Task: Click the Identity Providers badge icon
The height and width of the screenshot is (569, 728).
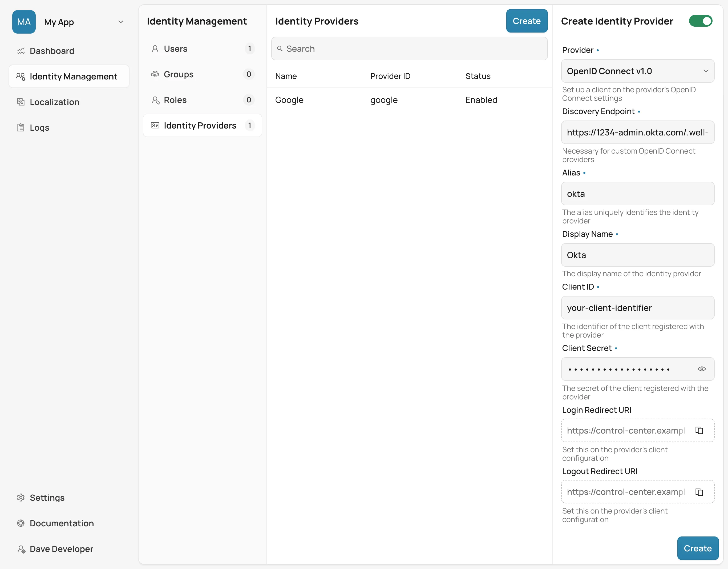Action: point(155,125)
